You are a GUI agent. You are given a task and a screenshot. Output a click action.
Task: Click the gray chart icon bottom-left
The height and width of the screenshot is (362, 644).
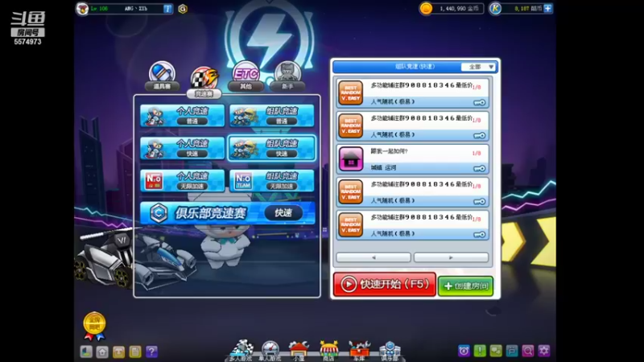pyautogui.click(x=86, y=352)
